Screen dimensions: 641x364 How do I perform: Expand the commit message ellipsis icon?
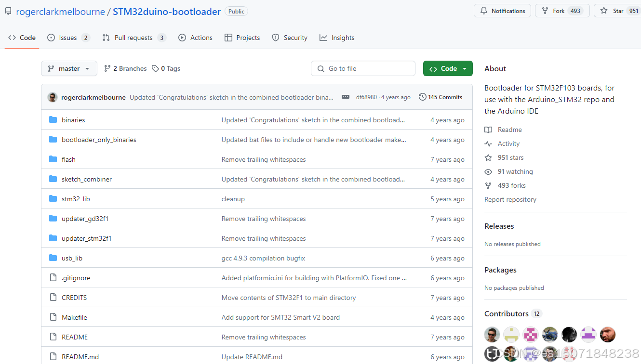346,97
